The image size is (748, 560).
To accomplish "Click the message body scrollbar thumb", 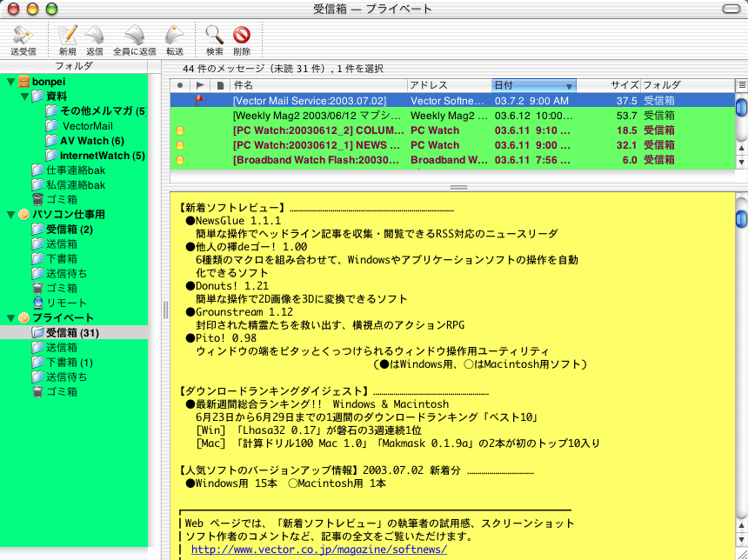I will click(741, 217).
